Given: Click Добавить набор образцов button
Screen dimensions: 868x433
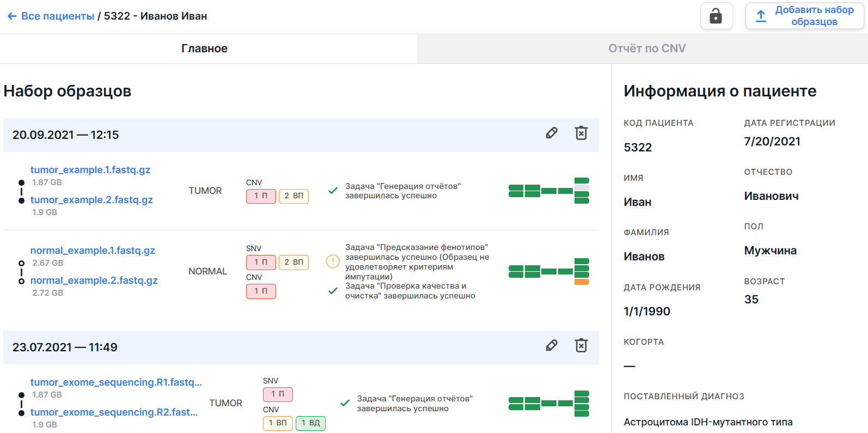Looking at the screenshot, I should click(x=804, y=16).
